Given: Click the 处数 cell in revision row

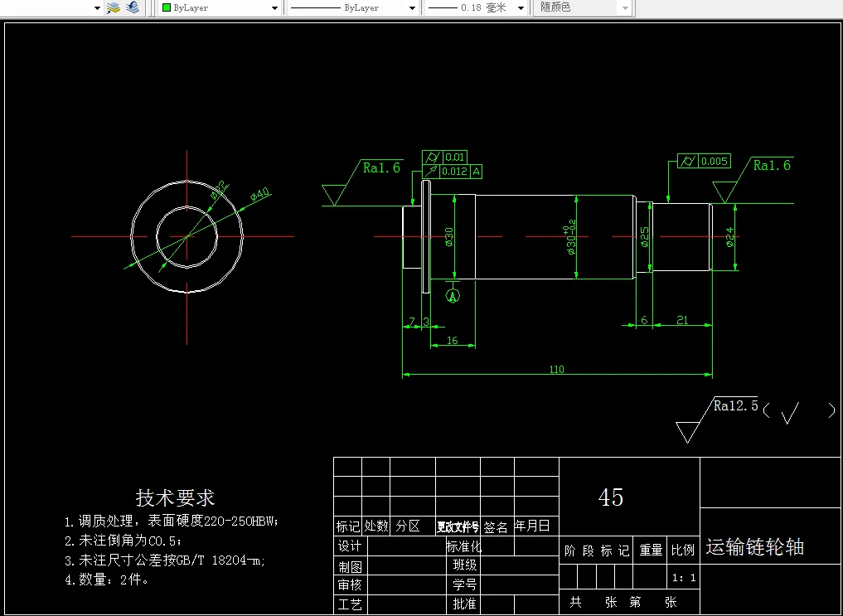Looking at the screenshot, I should click(x=376, y=526).
